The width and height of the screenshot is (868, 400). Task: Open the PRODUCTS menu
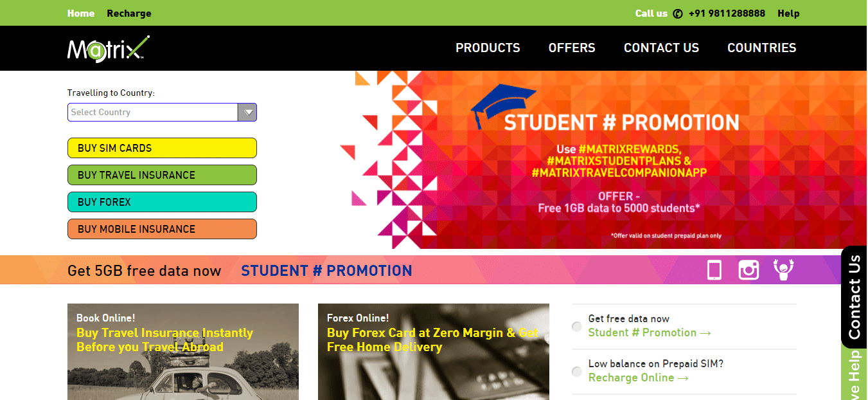pyautogui.click(x=488, y=48)
